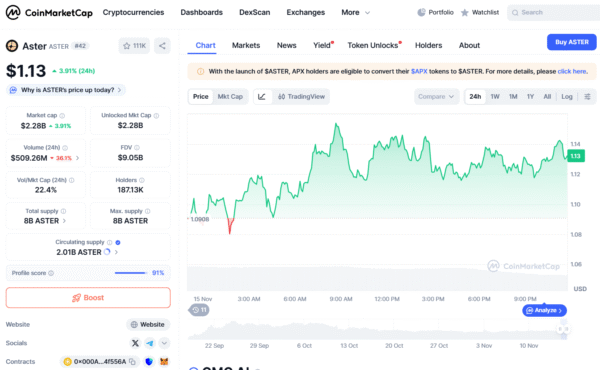The image size is (600, 370).
Task: Open 'Why is ASTER's price up today?'
Action: click(x=66, y=90)
